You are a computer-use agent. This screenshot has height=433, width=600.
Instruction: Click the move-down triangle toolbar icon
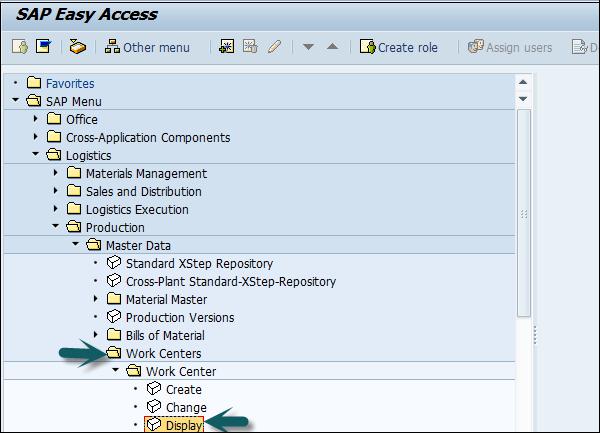pyautogui.click(x=308, y=47)
